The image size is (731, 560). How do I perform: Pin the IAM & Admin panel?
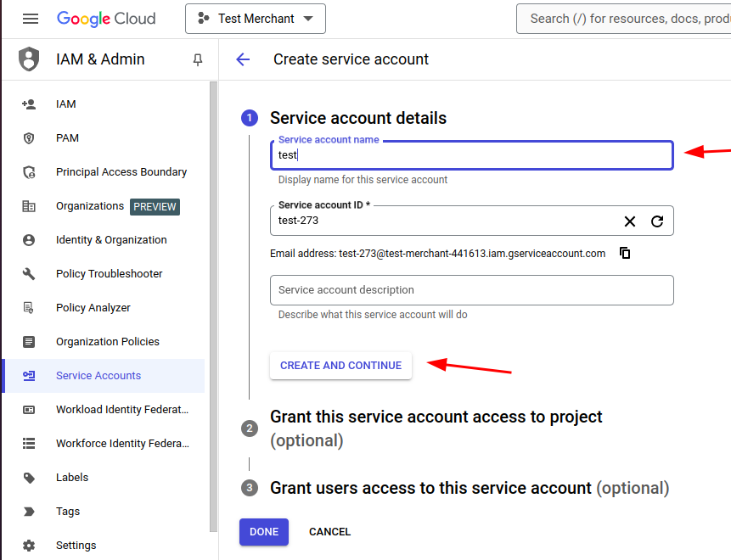click(198, 59)
